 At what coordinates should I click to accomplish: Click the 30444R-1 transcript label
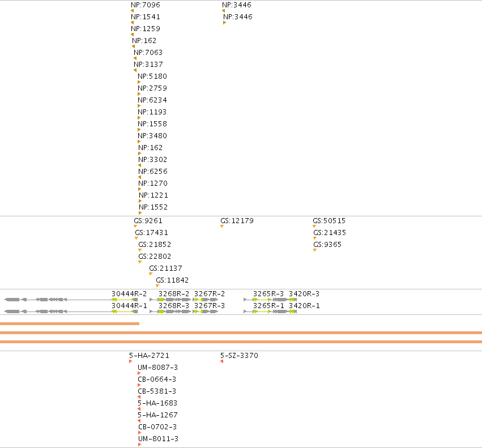pyautogui.click(x=129, y=306)
